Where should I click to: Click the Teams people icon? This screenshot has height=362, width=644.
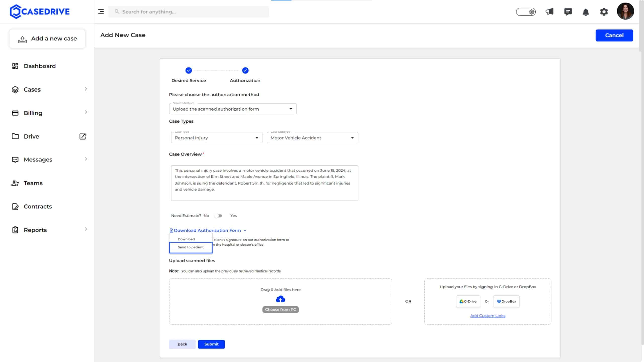pos(15,183)
